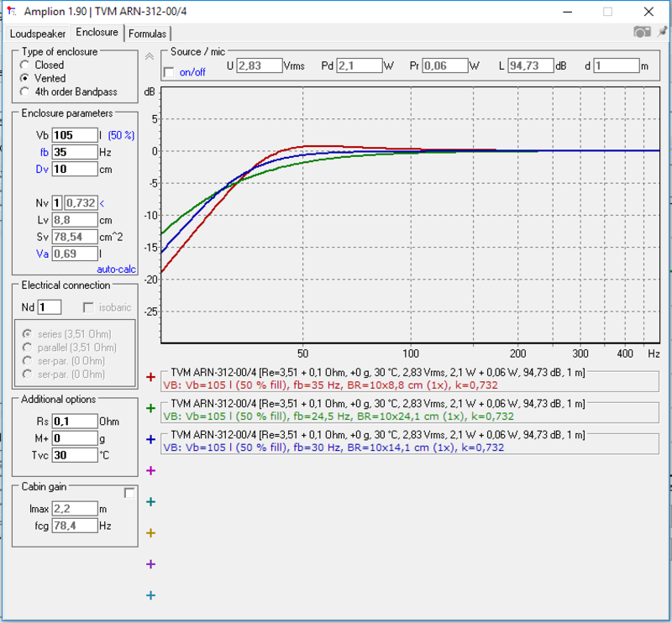Screen dimensions: 672x623
Task: Collapse the source panel with double-chevron arrow
Action: [150, 56]
